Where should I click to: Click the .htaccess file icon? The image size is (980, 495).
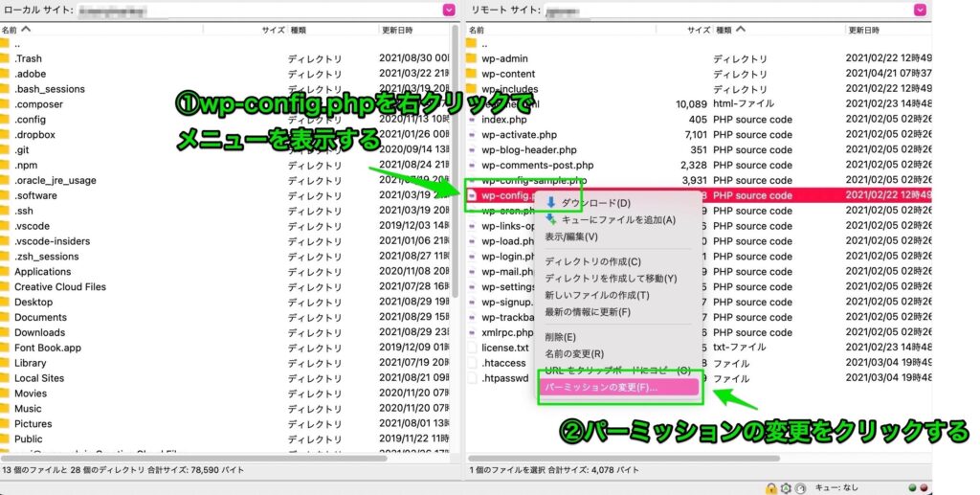point(472,363)
